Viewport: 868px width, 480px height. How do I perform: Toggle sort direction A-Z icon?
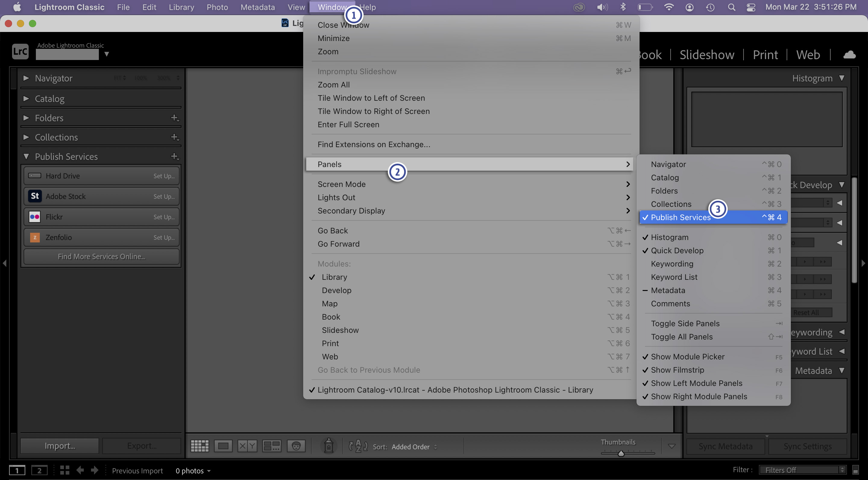pyautogui.click(x=358, y=446)
